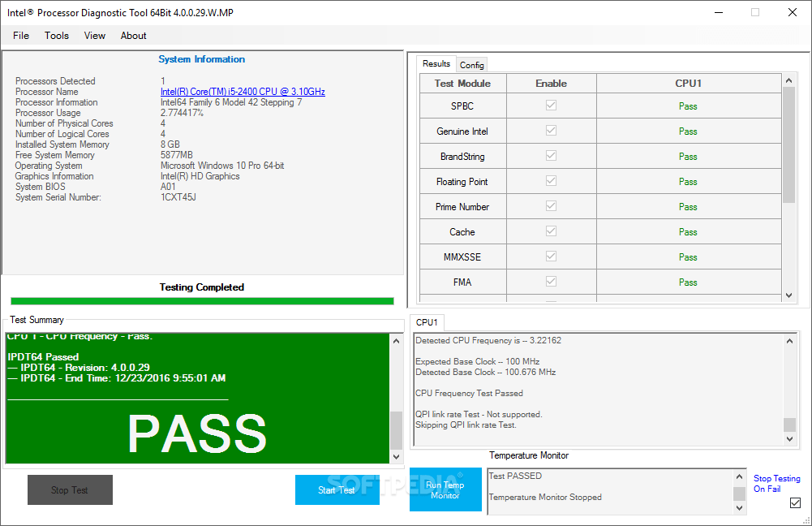Toggle the BrandString enable checkbox
This screenshot has width=812, height=526.
[551, 156]
